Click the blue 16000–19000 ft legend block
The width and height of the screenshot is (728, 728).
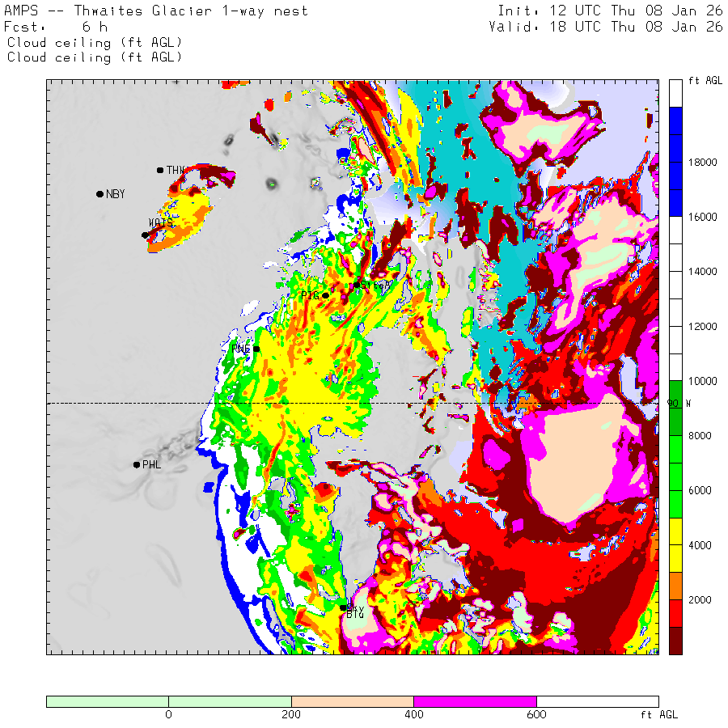coord(676,162)
